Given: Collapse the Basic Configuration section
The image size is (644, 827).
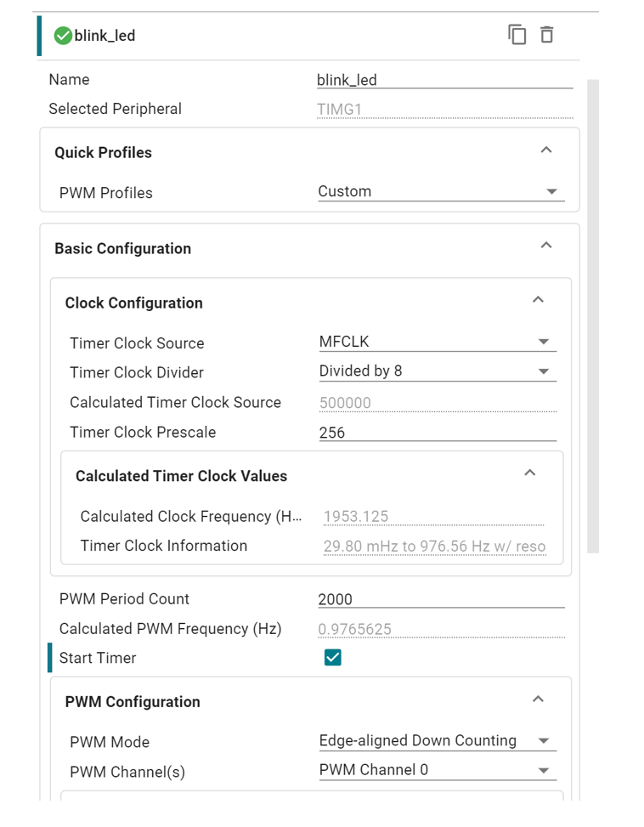Looking at the screenshot, I should tap(546, 246).
